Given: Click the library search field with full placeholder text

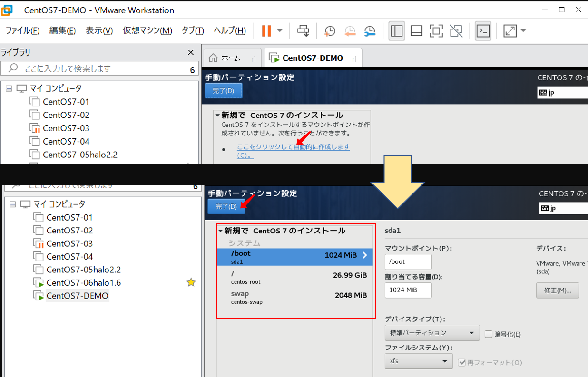Looking at the screenshot, I should (x=99, y=68).
